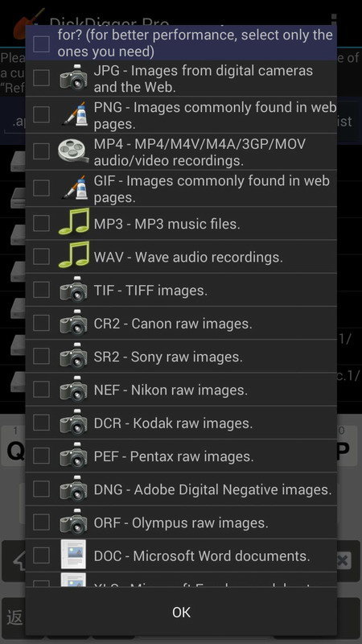Tick the TIF TIFF images checkbox
Screen dimensions: 362x644
point(42,290)
